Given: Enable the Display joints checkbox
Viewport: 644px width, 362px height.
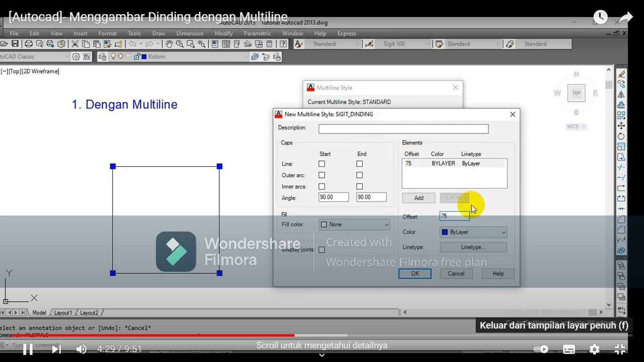Looking at the screenshot, I should tap(322, 250).
